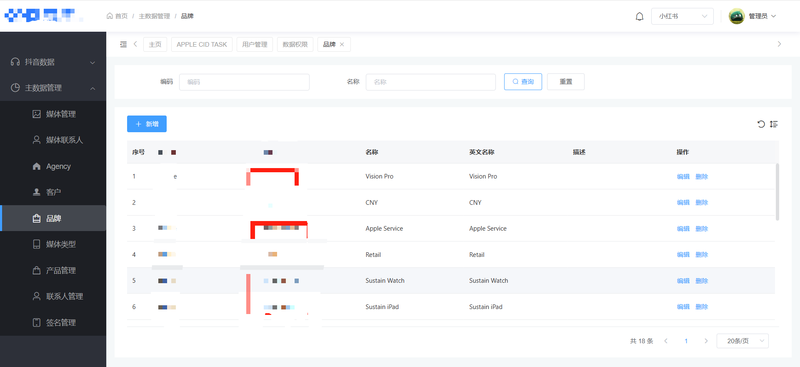
Task: Show previous tabs with the left arrow
Action: point(135,44)
